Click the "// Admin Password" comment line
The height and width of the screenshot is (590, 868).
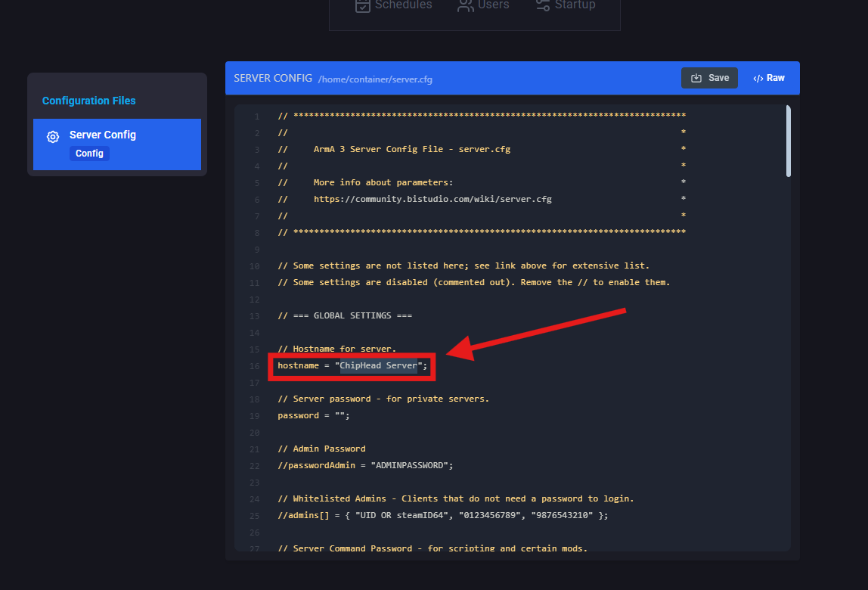(321, 449)
